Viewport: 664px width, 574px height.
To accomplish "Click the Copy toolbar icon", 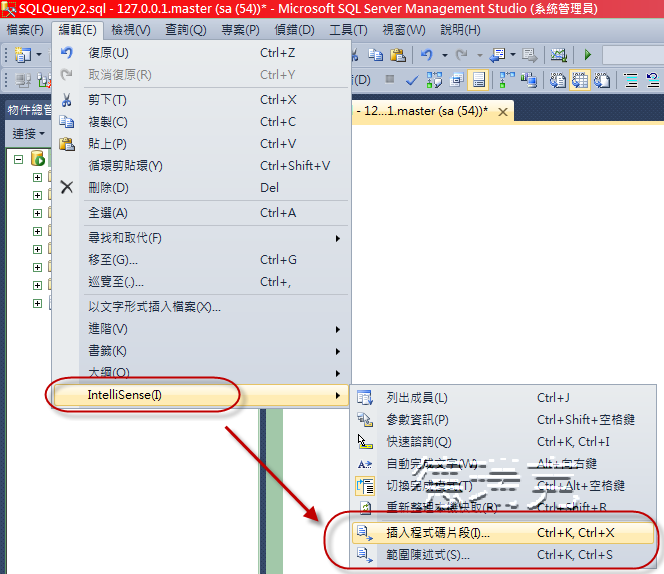I will [376, 55].
